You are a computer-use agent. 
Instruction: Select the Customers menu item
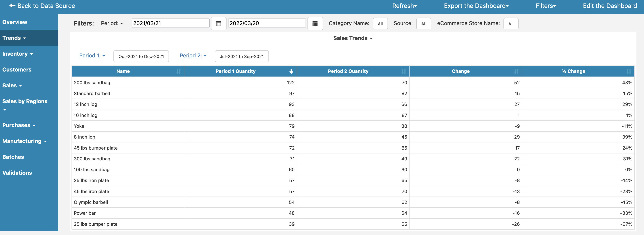click(17, 69)
